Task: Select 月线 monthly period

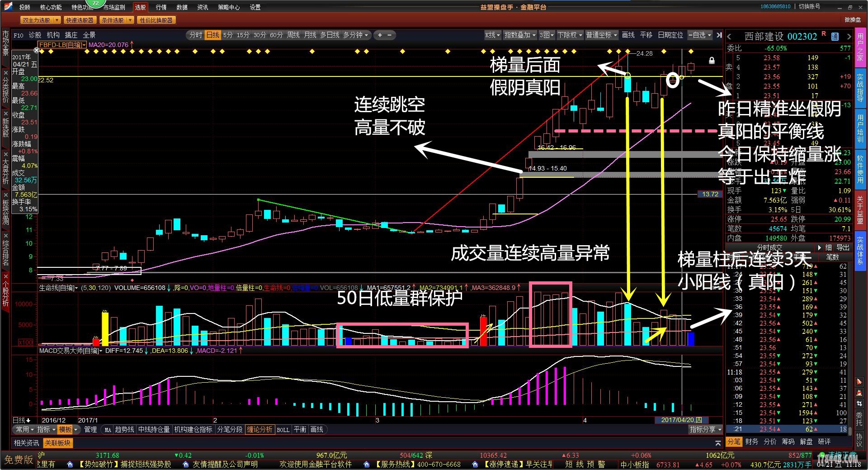Action: (x=310, y=35)
